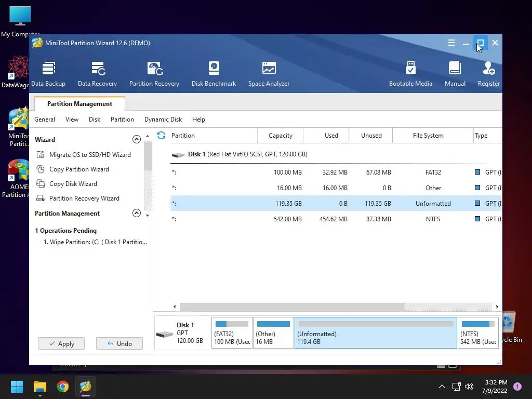Viewport: 532px width, 399px height.
Task: Click Copy Disk Wizard link
Action: pyautogui.click(x=73, y=184)
